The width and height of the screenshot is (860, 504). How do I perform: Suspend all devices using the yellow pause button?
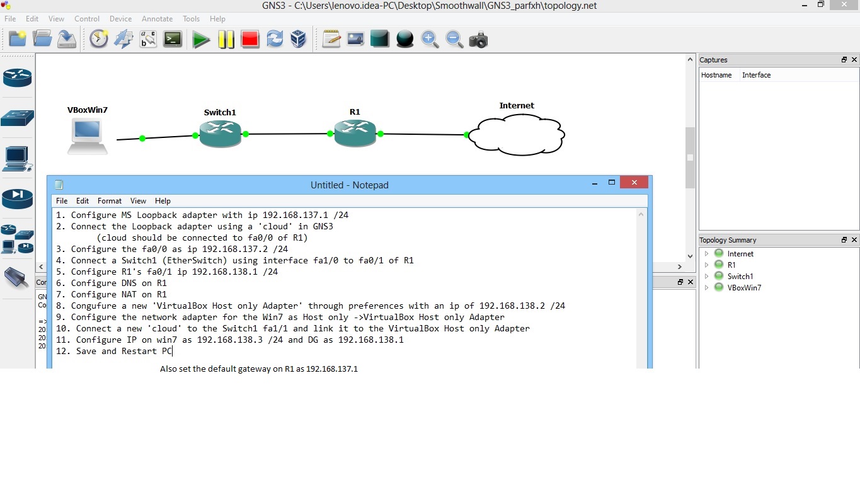click(226, 40)
